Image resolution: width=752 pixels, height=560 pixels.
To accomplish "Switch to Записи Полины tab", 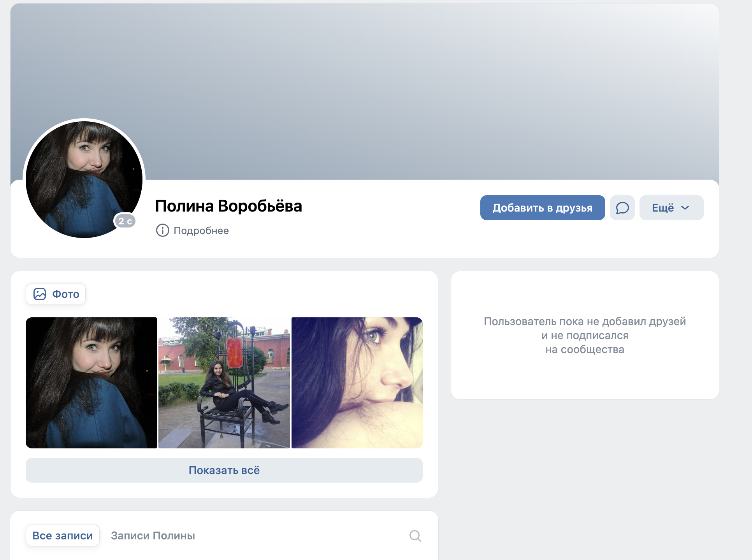I will point(153,535).
